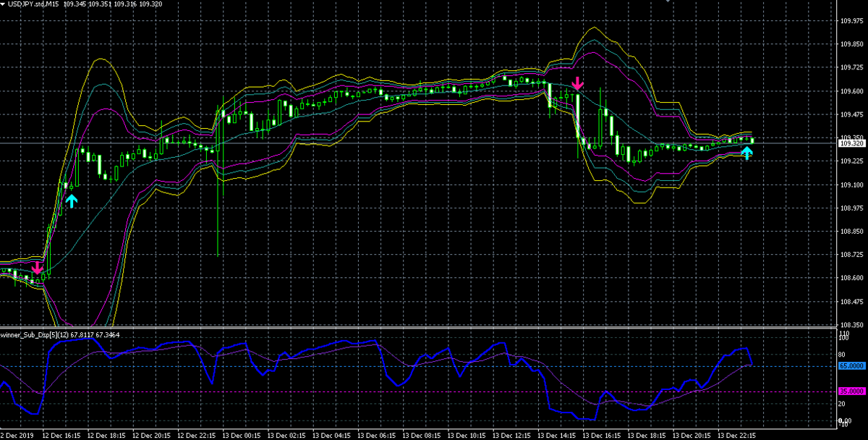868x440 pixels.
Task: Click the 108.975 price scale label
Action: pos(852,208)
